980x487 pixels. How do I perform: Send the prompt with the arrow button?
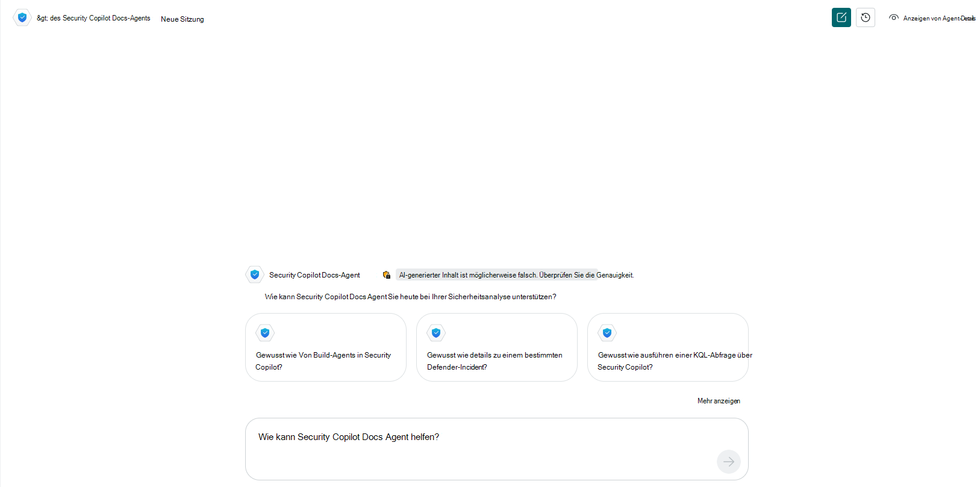(729, 462)
